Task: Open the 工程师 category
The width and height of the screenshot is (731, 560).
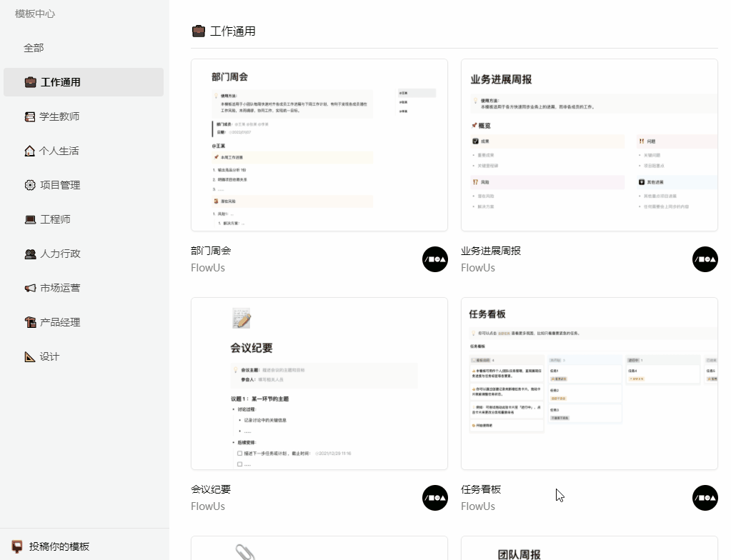Action: click(x=84, y=219)
